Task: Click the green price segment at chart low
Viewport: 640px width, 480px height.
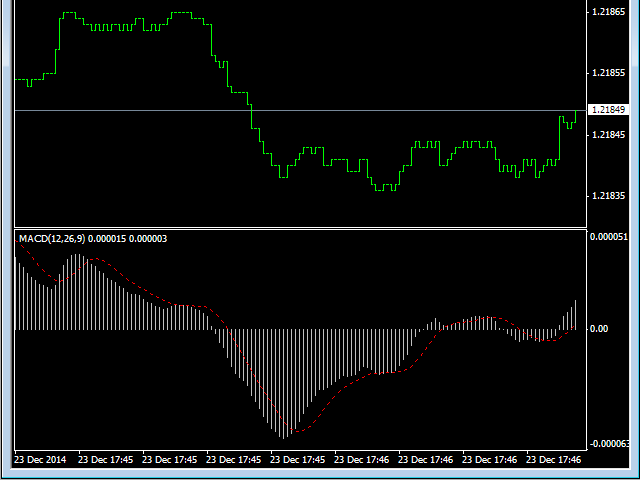Action: [385, 188]
